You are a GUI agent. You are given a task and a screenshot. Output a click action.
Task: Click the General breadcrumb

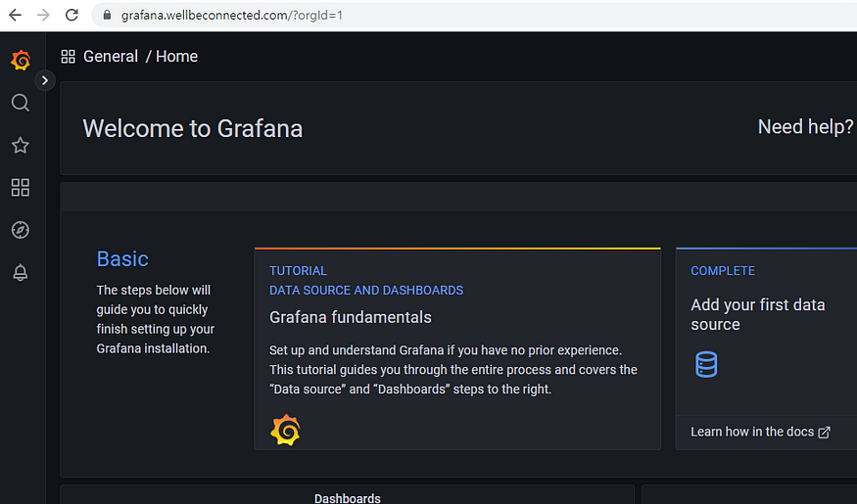tap(111, 56)
